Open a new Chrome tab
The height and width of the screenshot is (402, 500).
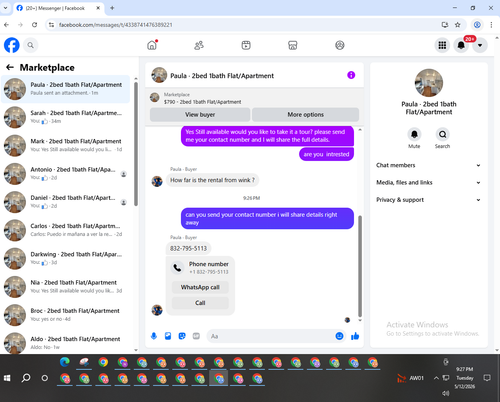(x=112, y=8)
